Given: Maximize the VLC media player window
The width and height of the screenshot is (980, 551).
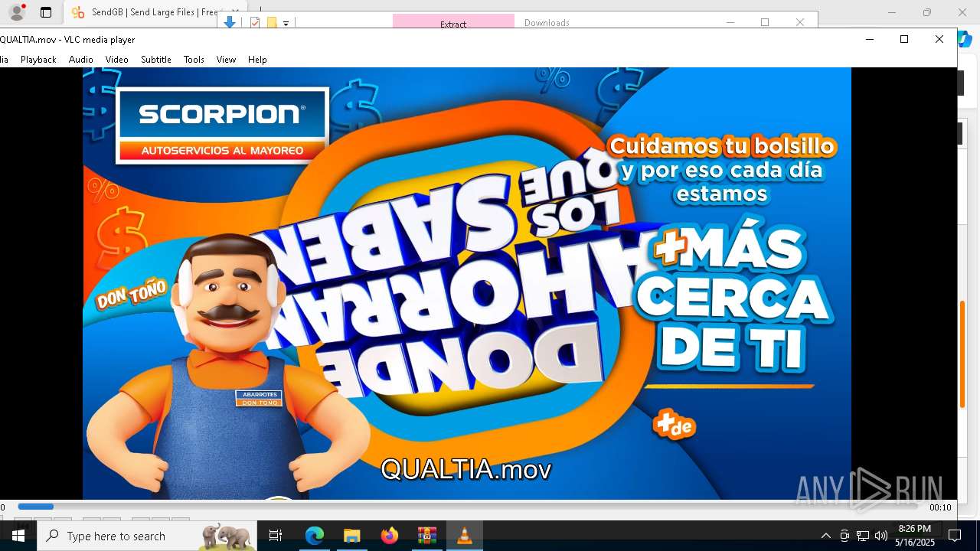Looking at the screenshot, I should (x=904, y=39).
